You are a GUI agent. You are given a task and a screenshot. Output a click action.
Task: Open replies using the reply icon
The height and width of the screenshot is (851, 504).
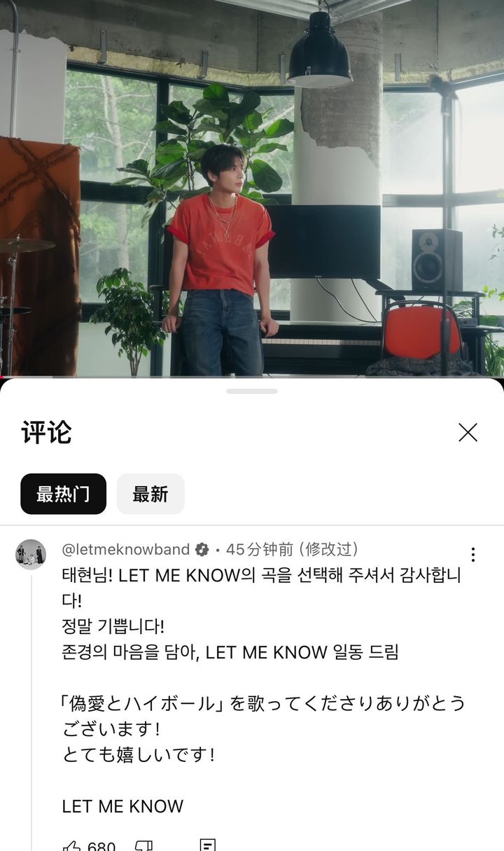tap(207, 845)
